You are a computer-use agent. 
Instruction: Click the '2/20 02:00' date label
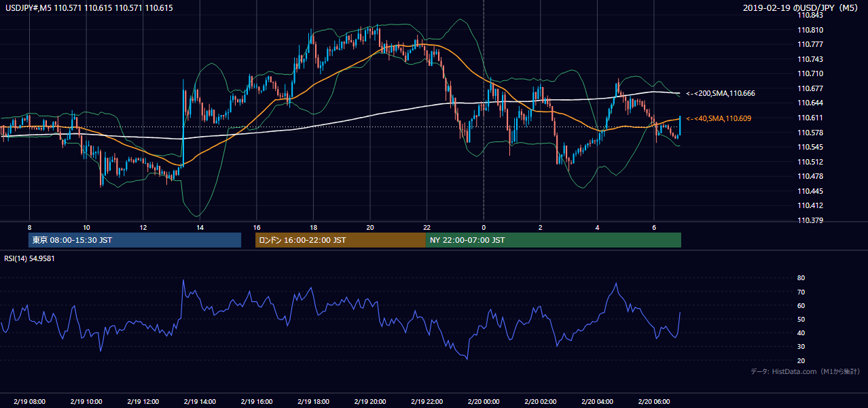(540, 402)
